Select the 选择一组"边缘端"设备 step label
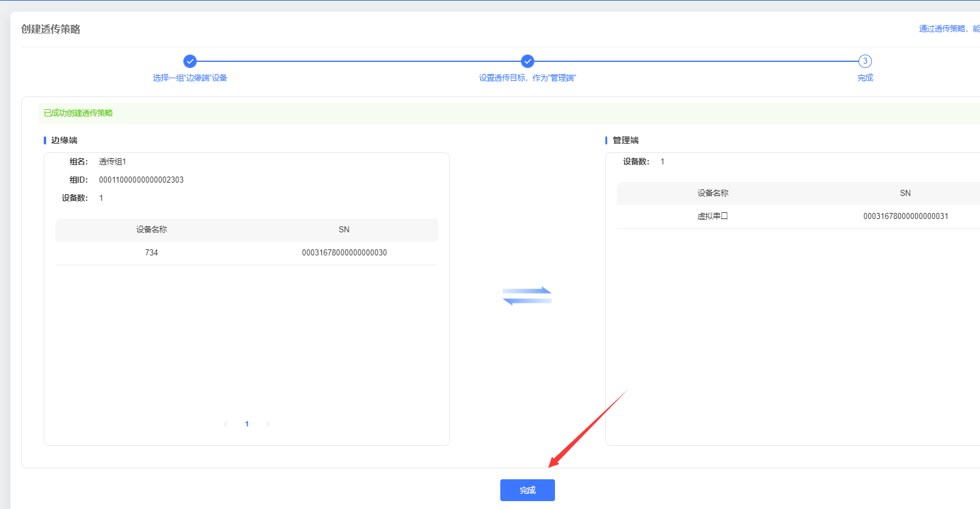The width and height of the screenshot is (980, 509). (x=190, y=78)
